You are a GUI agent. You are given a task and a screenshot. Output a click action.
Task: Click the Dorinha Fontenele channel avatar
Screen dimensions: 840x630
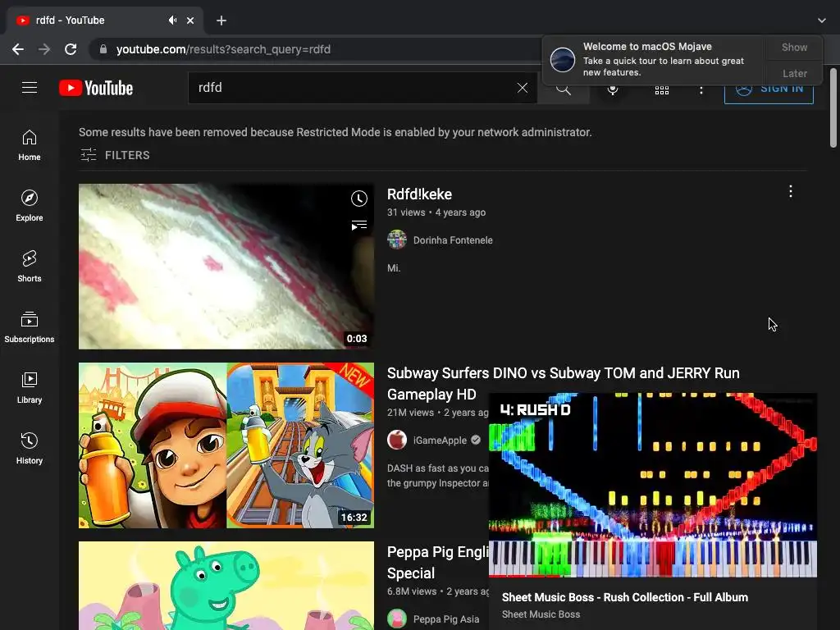tap(397, 240)
